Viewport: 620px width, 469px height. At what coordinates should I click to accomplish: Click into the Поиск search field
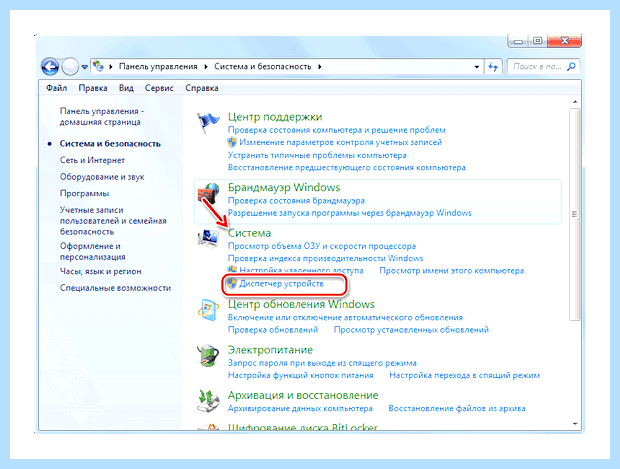(537, 66)
